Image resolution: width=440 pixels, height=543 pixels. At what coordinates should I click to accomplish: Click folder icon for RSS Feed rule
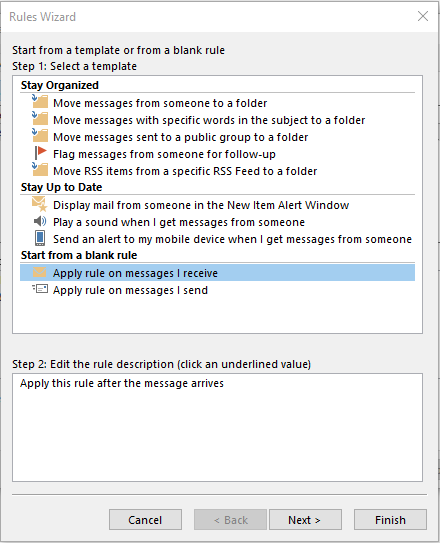(40, 170)
